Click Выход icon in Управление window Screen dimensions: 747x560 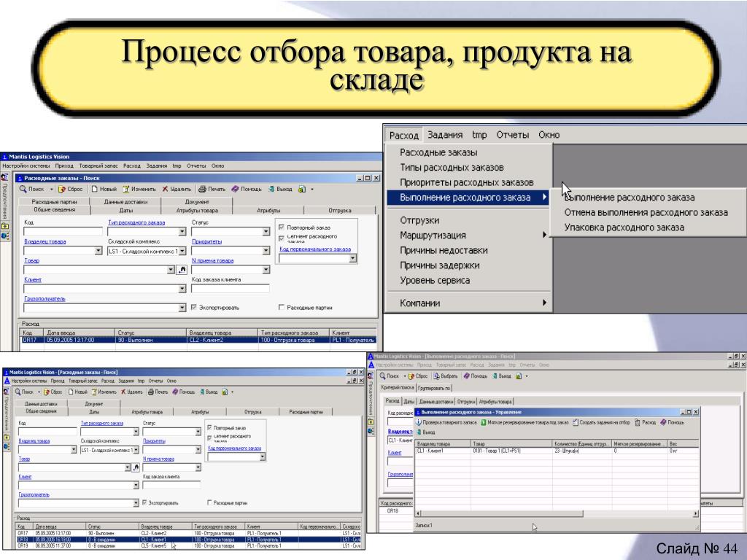coord(419,432)
